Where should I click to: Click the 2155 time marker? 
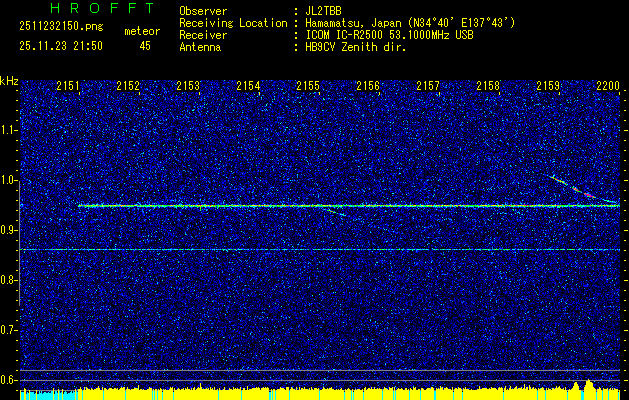308,87
